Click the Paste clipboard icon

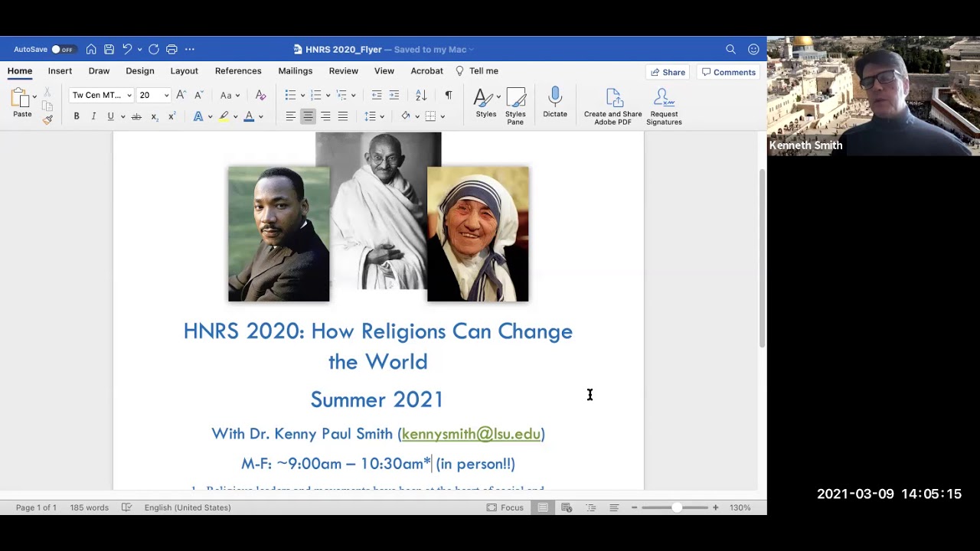21,98
